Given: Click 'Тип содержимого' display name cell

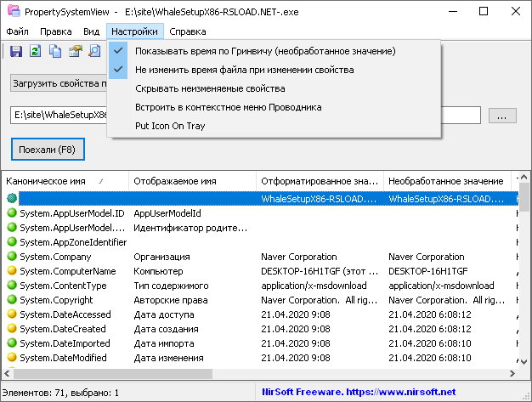Looking at the screenshot, I should [x=171, y=286].
